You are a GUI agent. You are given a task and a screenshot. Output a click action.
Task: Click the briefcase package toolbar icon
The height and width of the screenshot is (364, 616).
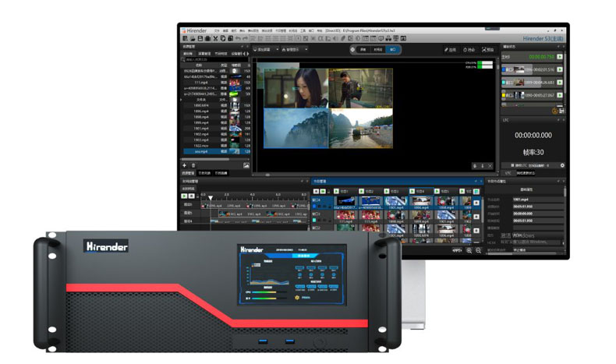click(x=208, y=38)
